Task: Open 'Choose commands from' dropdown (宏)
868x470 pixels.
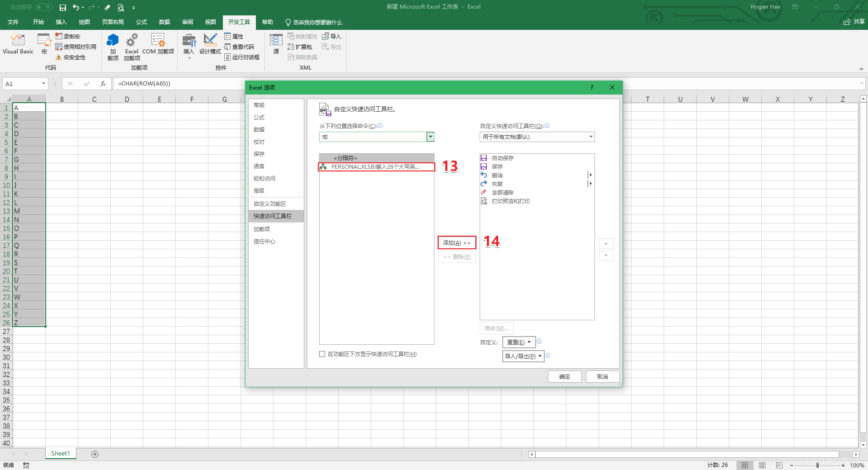Action: point(430,137)
